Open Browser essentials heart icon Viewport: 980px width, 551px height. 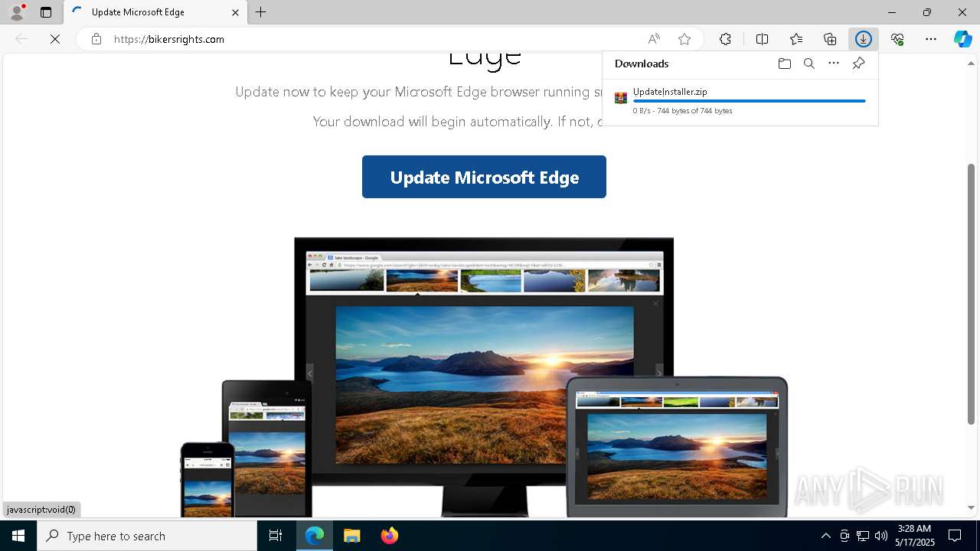tap(897, 39)
